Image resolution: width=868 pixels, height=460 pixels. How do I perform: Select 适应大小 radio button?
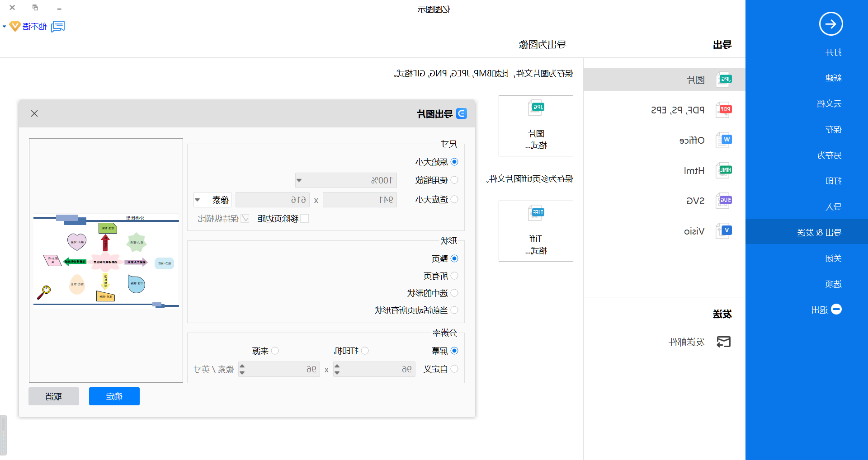pos(455,199)
